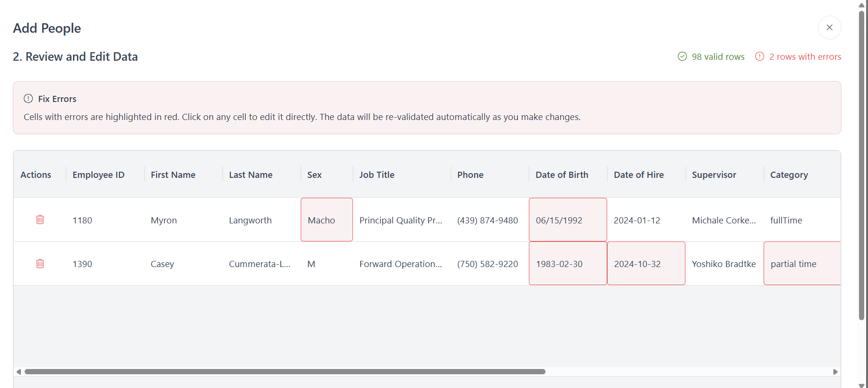868x388 pixels.
Task: Click the '2 rows with errors' label
Action: pos(805,57)
